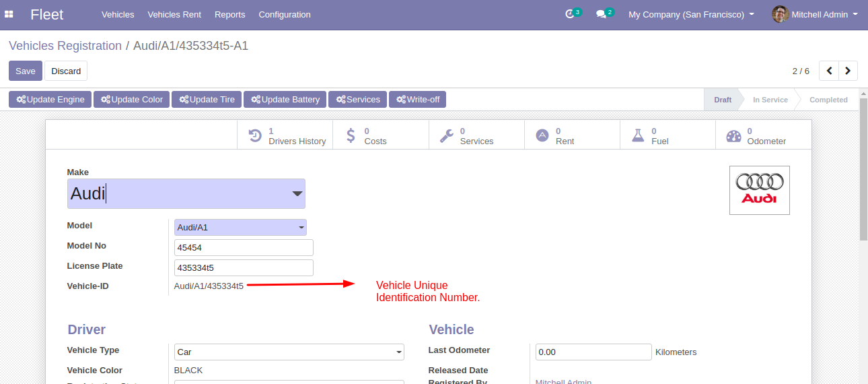Screen dimensions: 868x384
Task: Open Drivers History stat label
Action: (x=297, y=141)
